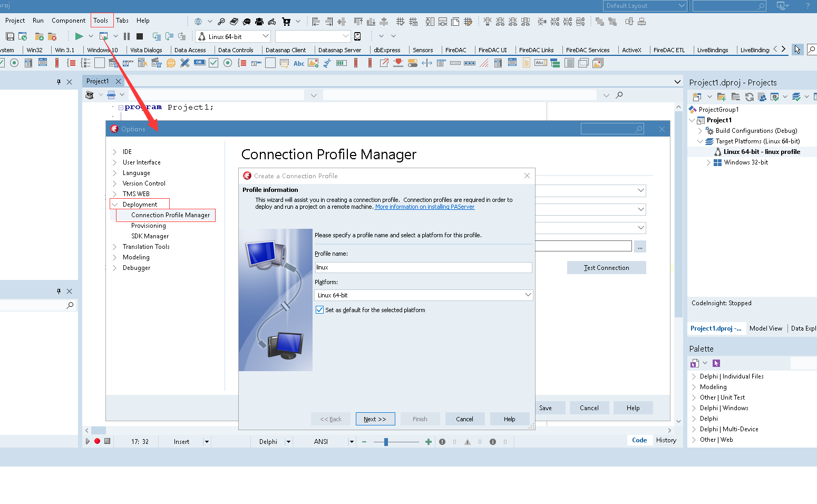This screenshot has width=817, height=504.
Task: Adjust the editor zoom slider in status bar
Action: click(386, 442)
